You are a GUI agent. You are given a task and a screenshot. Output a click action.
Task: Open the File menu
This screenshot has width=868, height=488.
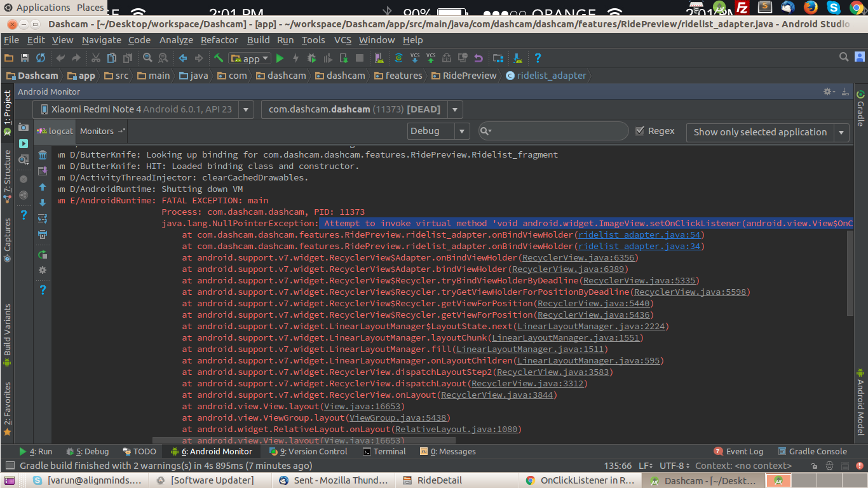11,39
